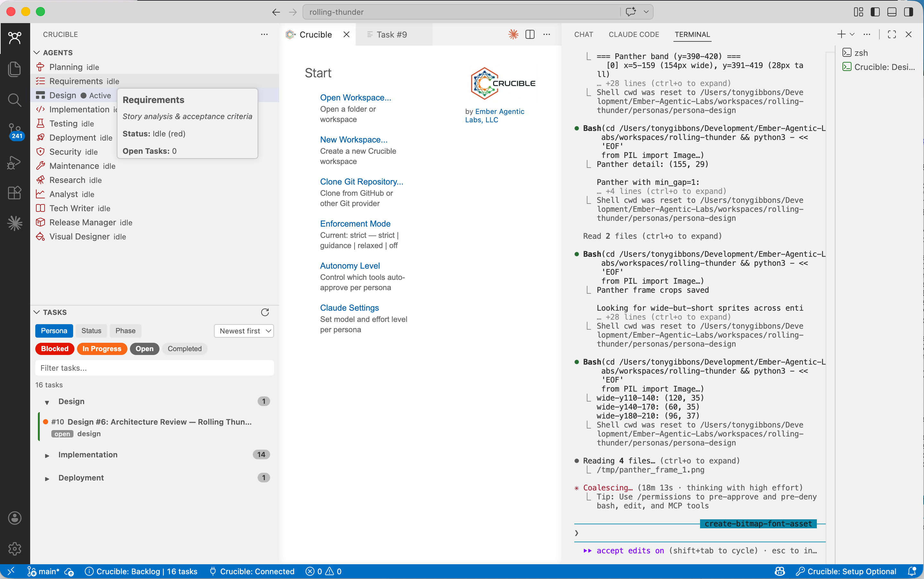
Task: Click the Filter tasks input field
Action: [x=154, y=367]
